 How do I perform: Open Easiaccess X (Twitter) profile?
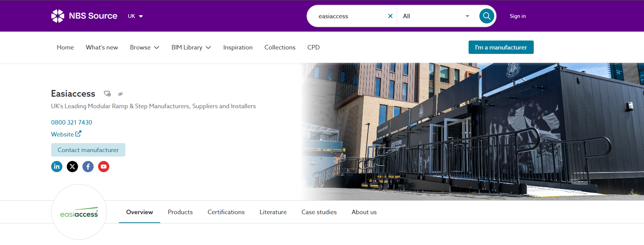click(72, 166)
